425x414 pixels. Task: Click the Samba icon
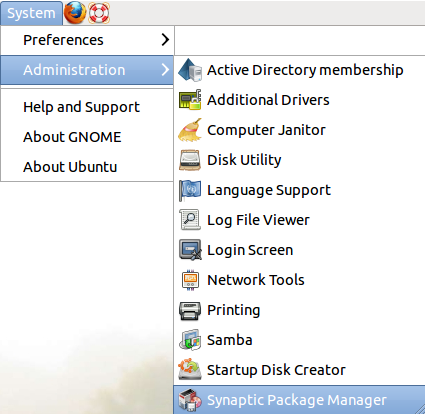coord(190,340)
